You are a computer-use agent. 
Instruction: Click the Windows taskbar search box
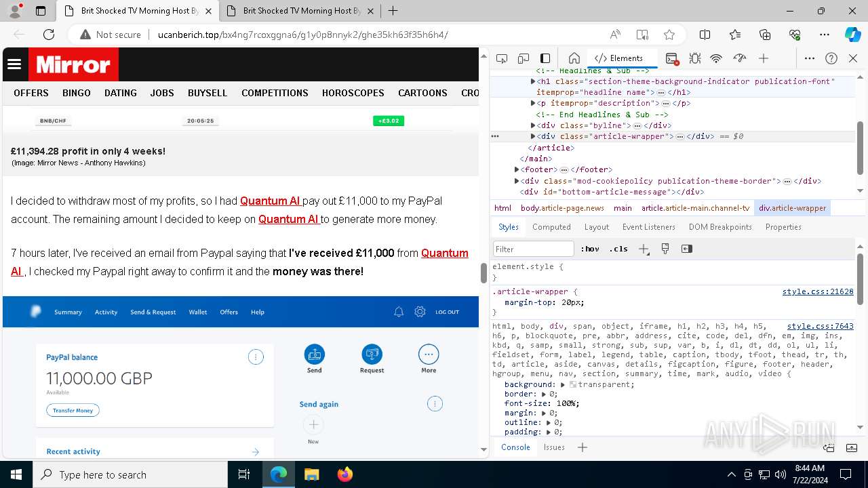(x=130, y=474)
